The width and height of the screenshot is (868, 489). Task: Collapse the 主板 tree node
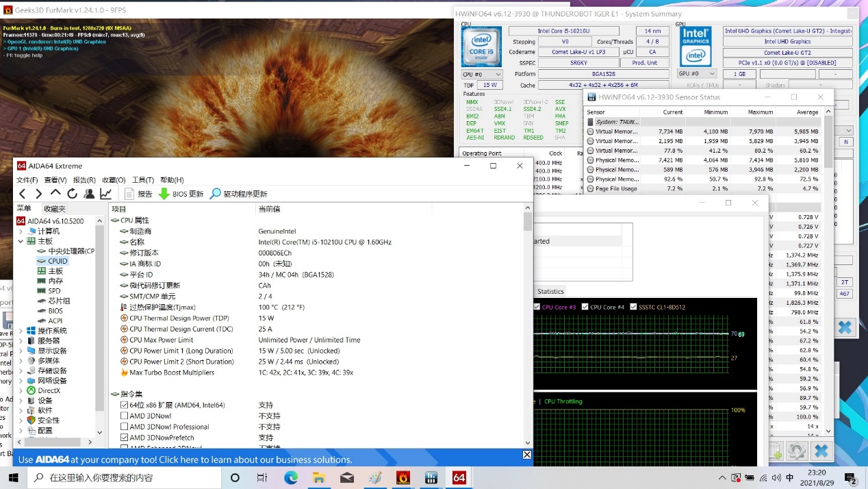21,241
